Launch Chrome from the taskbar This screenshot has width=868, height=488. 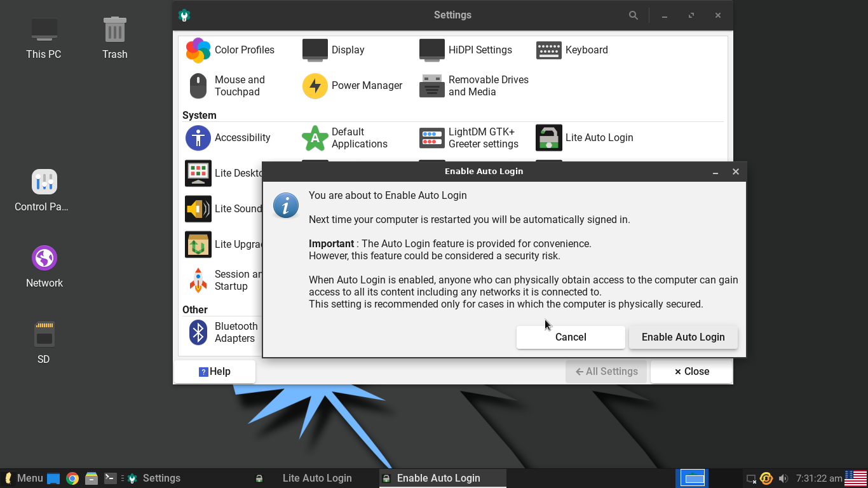click(72, 478)
